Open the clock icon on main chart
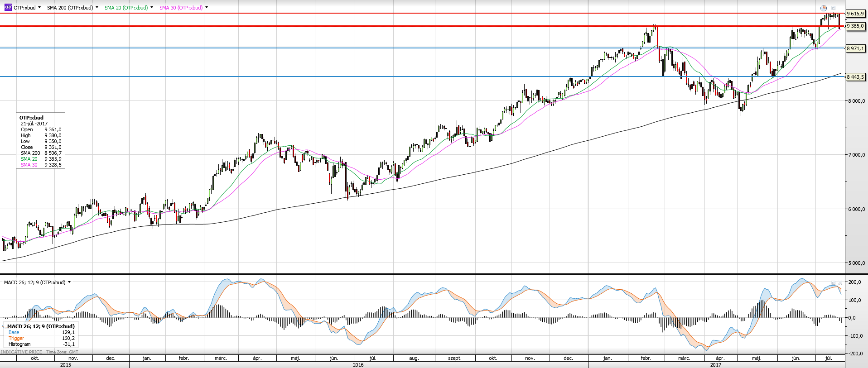The width and height of the screenshot is (868, 368). coord(823,8)
